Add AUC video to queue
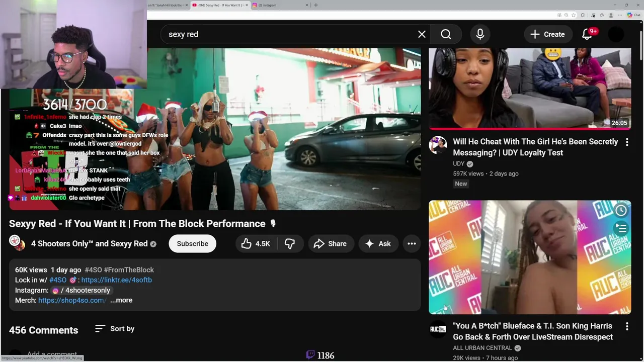This screenshot has width=644, height=362. coord(621,228)
